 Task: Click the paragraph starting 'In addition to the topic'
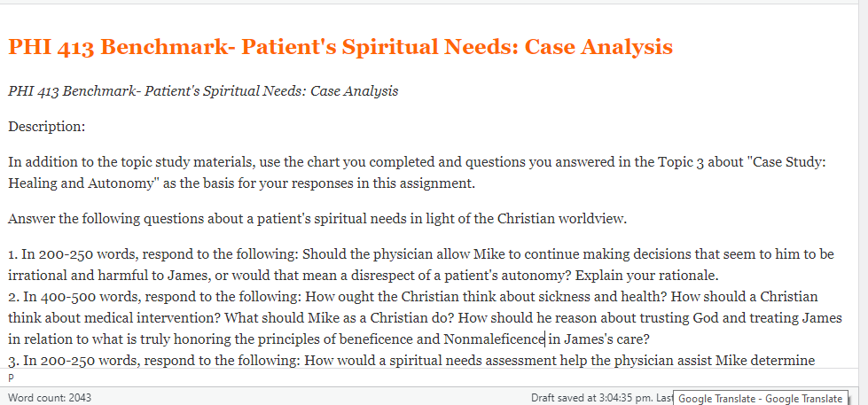(418, 163)
